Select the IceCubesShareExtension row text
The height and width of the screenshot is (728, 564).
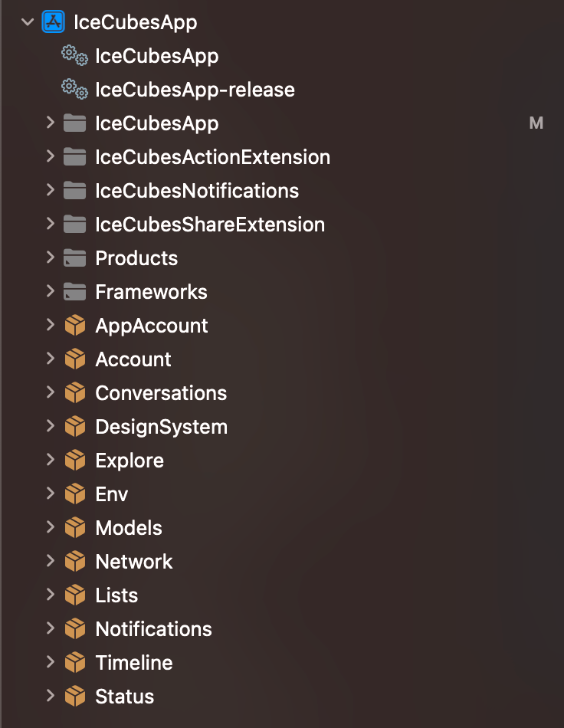pyautogui.click(x=210, y=225)
